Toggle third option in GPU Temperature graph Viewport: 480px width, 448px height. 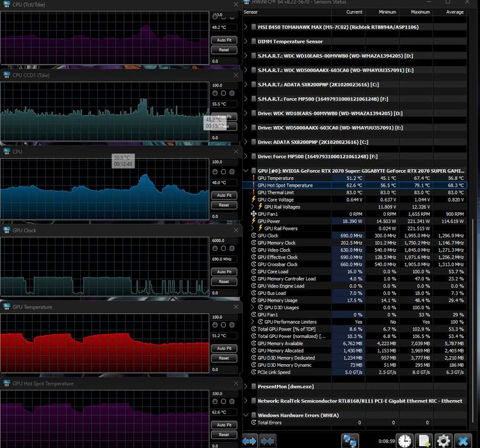coord(232,326)
